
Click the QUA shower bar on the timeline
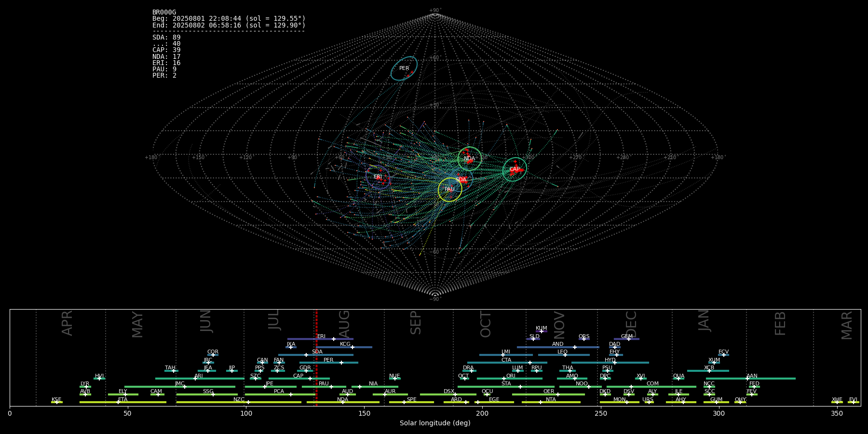click(x=678, y=379)
